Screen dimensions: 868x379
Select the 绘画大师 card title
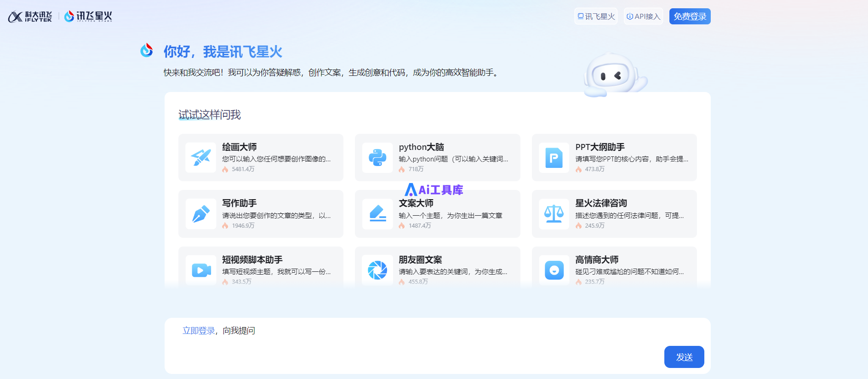tap(239, 147)
